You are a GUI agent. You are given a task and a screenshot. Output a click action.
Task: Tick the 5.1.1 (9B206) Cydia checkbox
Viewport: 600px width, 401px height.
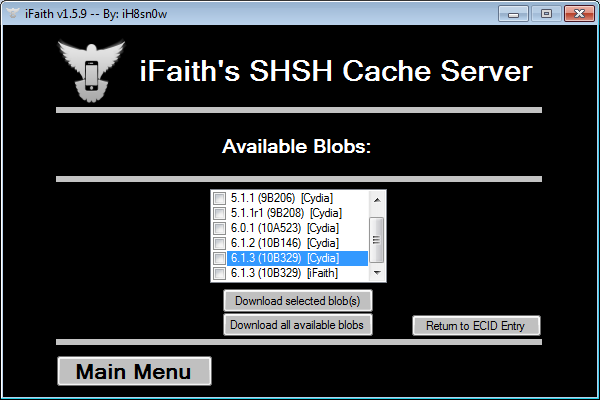(220, 198)
